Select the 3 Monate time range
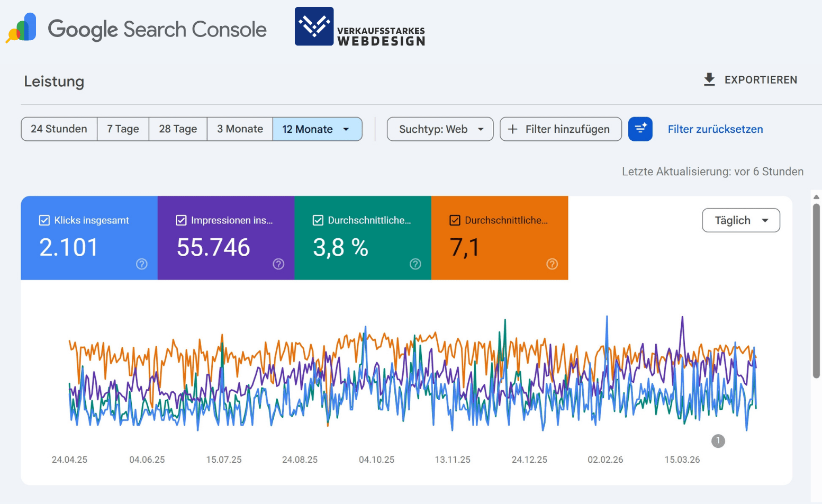Image resolution: width=822 pixels, height=504 pixels. click(x=239, y=129)
